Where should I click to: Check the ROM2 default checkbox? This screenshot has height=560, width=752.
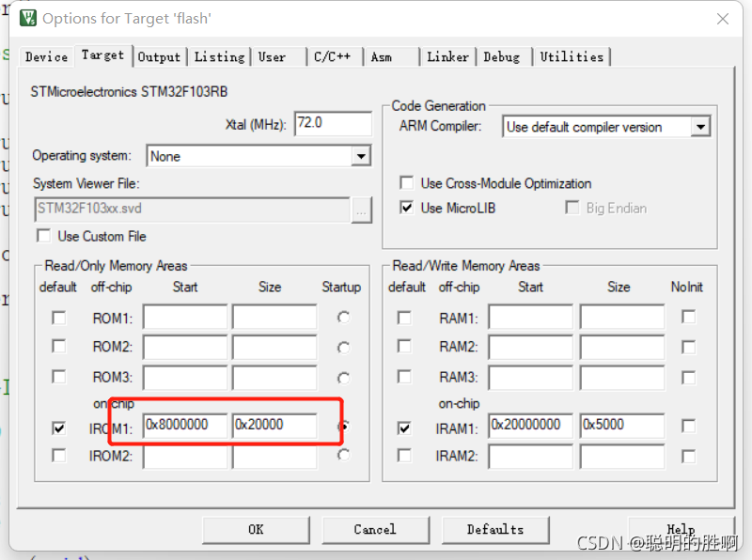[59, 346]
